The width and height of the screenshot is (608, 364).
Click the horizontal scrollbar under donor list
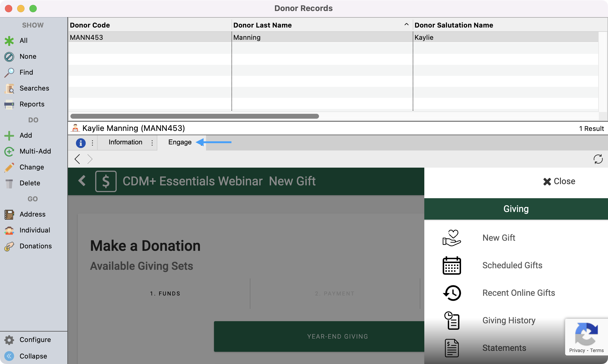(195, 116)
